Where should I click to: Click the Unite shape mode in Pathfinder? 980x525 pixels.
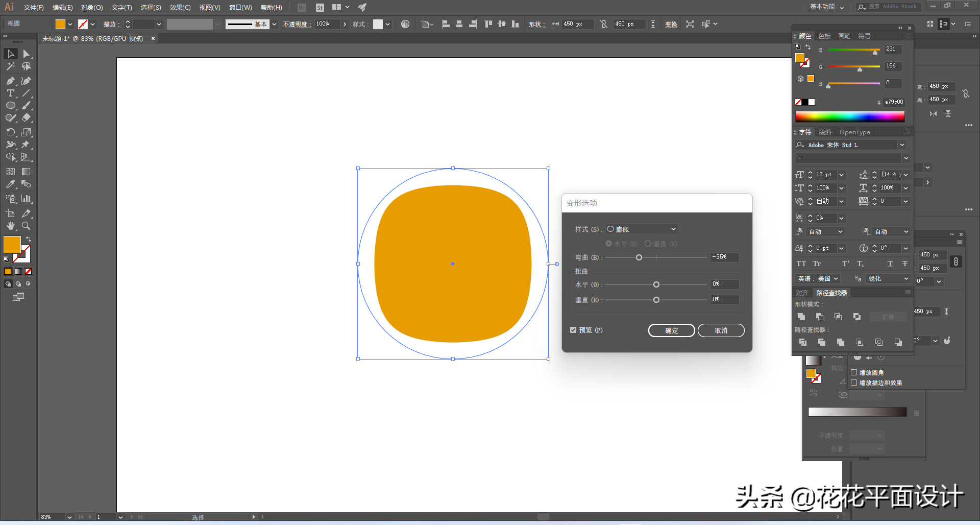(801, 317)
